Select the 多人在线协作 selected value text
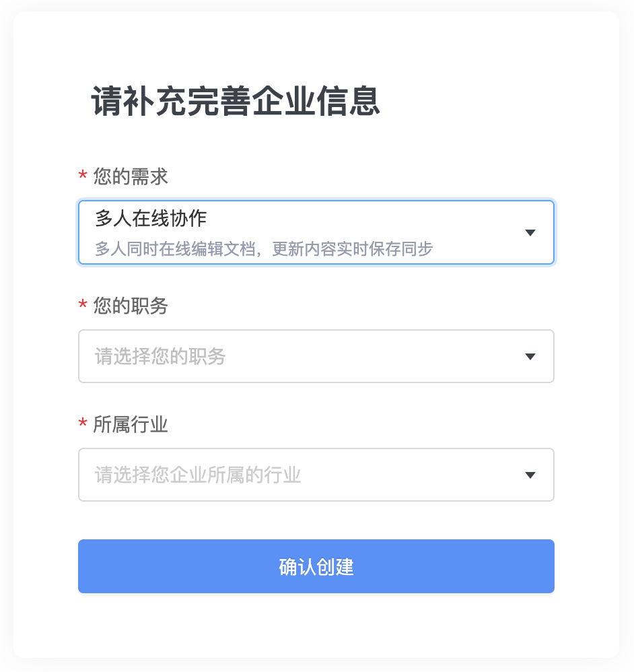This screenshot has width=634, height=672. (x=151, y=218)
